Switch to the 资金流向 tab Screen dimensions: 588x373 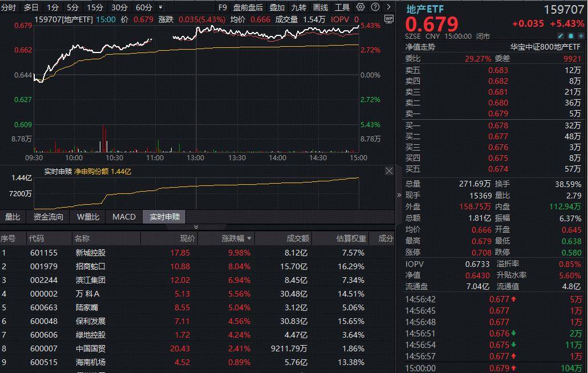pyautogui.click(x=48, y=217)
